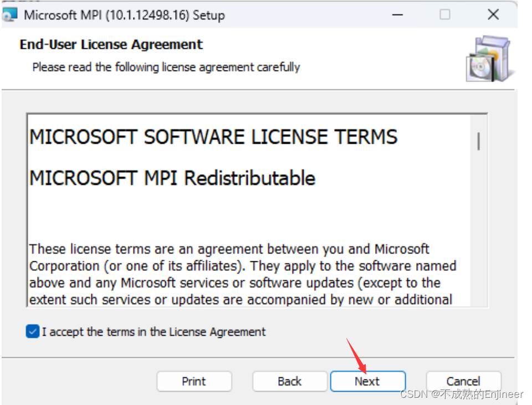Click the 'extent such services or updates' line
This screenshot has width=532, height=405.
click(x=241, y=300)
